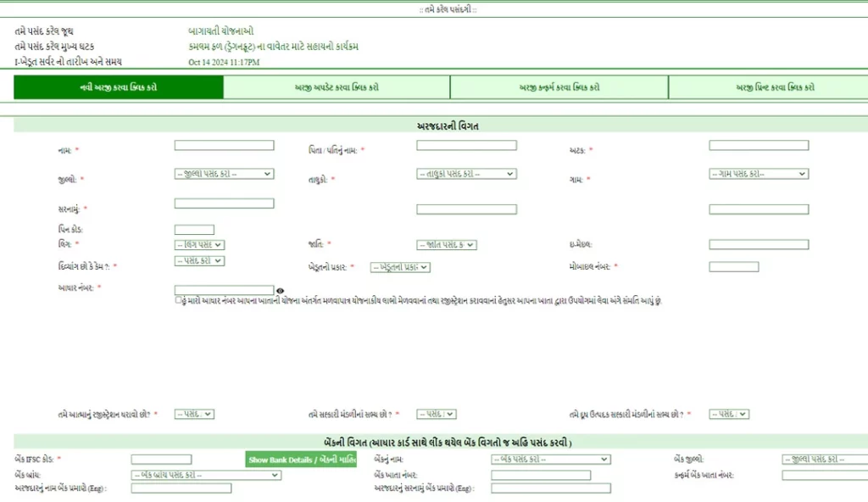Open ATMA registration selection dropdown

[195, 414]
